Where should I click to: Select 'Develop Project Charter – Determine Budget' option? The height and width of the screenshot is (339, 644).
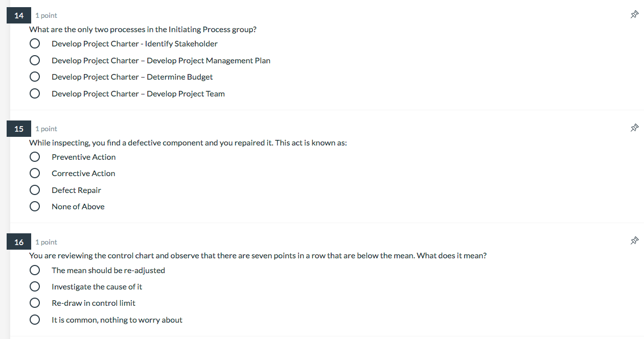pos(34,77)
